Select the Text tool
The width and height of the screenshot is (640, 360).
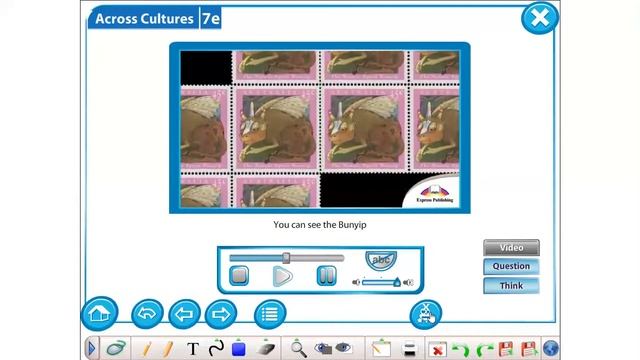coord(193,349)
